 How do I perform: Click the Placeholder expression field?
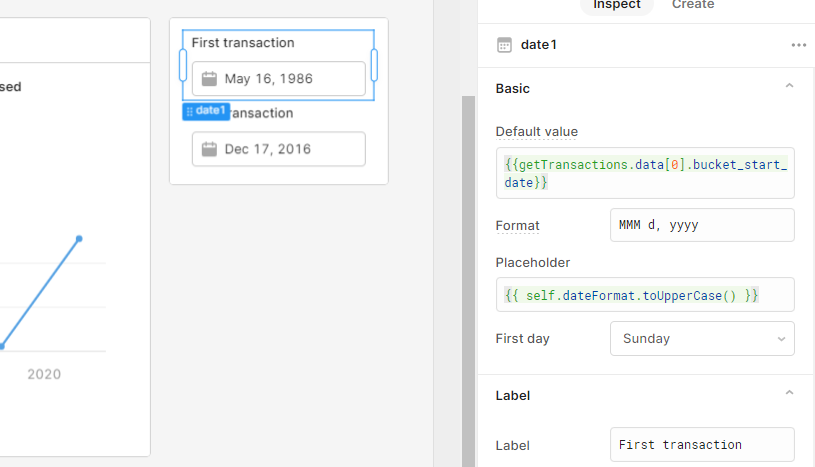[x=645, y=295]
